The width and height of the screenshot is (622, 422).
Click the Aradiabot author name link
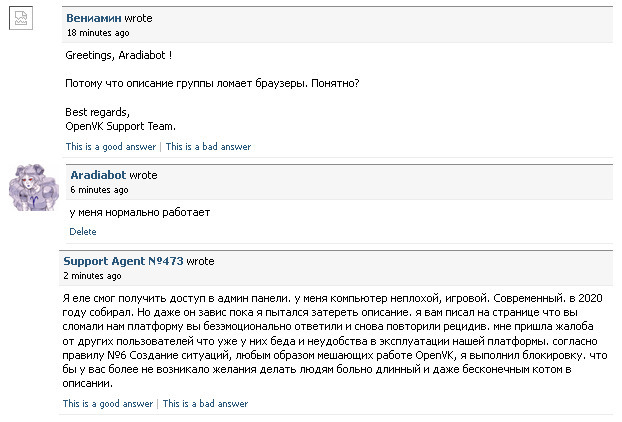pos(98,175)
